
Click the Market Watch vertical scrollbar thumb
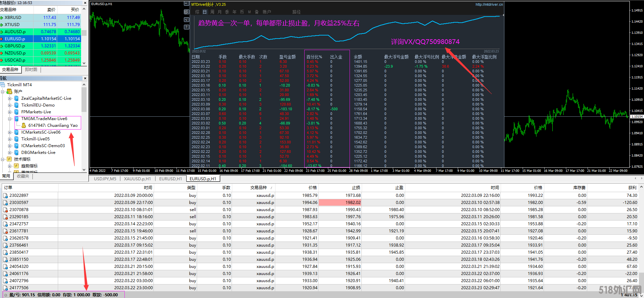click(x=84, y=33)
